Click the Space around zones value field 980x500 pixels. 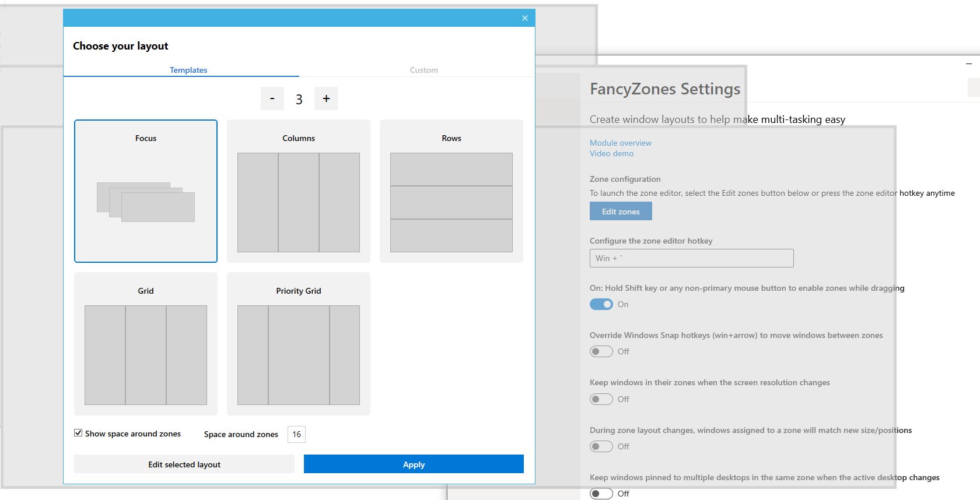click(296, 434)
